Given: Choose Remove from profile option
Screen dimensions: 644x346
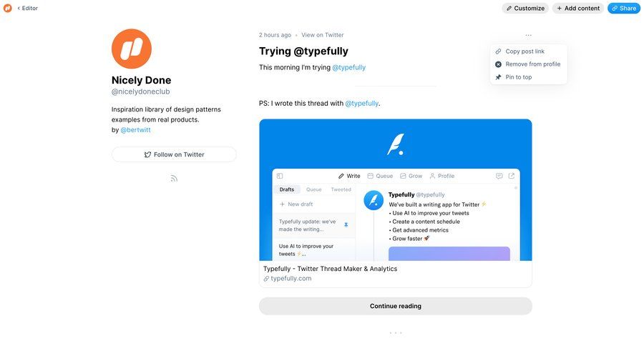Looking at the screenshot, I should [532, 64].
